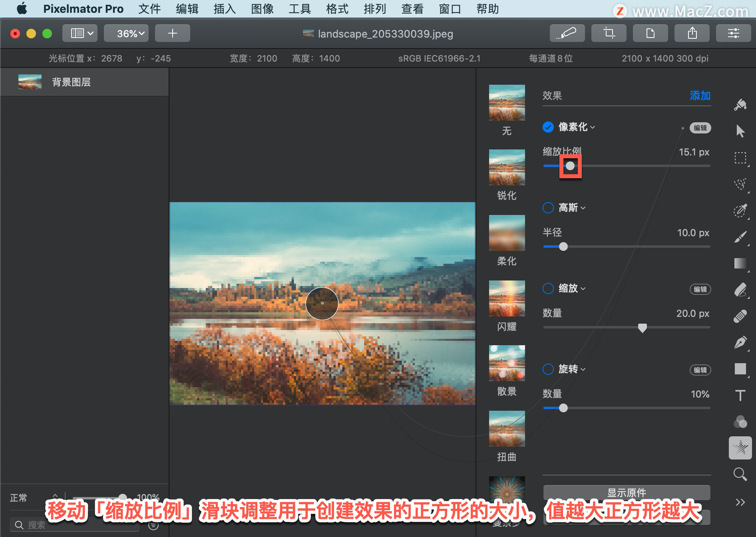Open the 帮助 menu

click(x=487, y=9)
